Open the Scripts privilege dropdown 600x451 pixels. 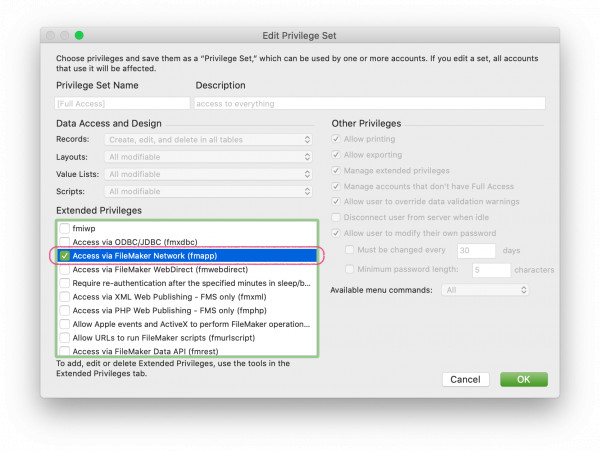pos(208,191)
